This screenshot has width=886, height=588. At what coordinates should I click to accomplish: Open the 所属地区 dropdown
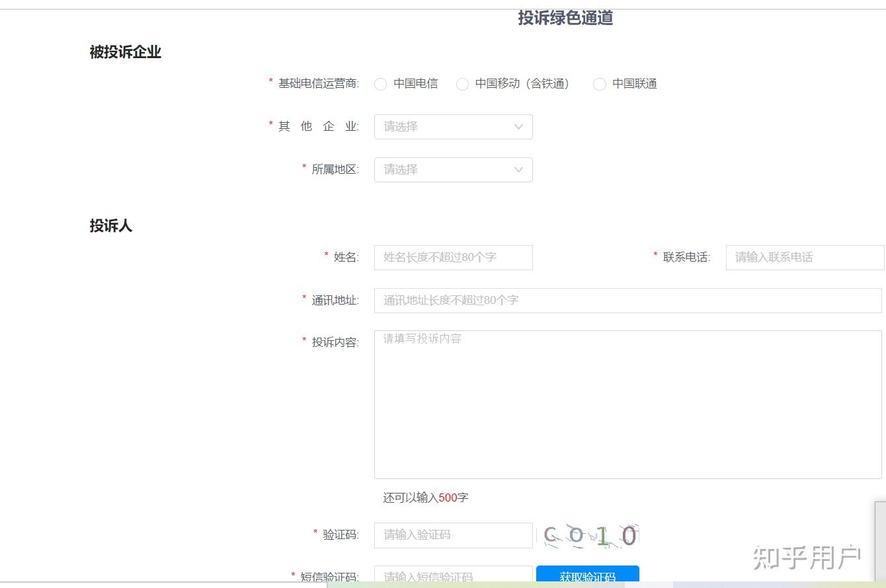pos(453,170)
